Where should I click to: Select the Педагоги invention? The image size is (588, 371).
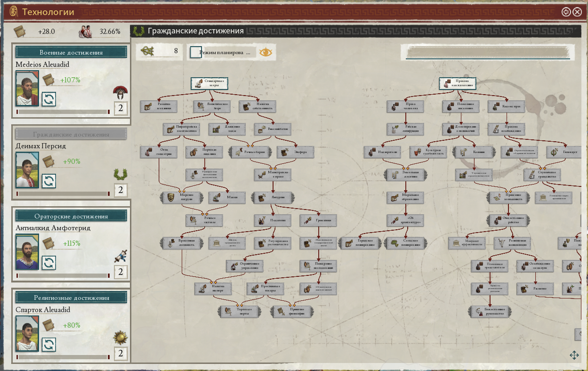[x=273, y=220]
